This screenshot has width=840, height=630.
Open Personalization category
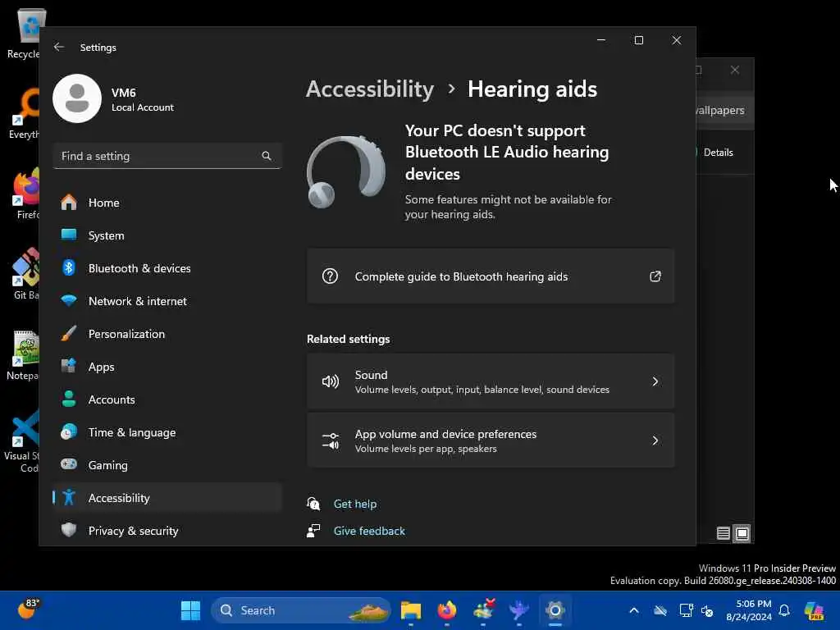167,334
